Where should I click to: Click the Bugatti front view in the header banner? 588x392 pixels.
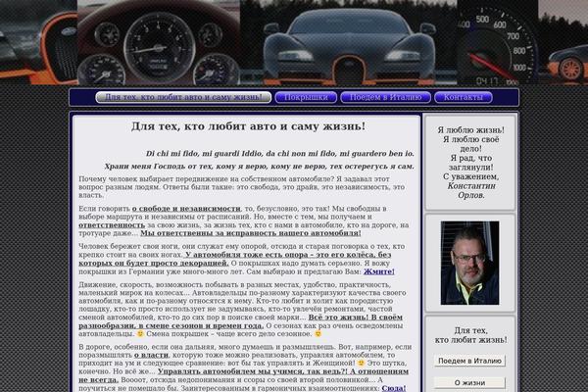348,42
